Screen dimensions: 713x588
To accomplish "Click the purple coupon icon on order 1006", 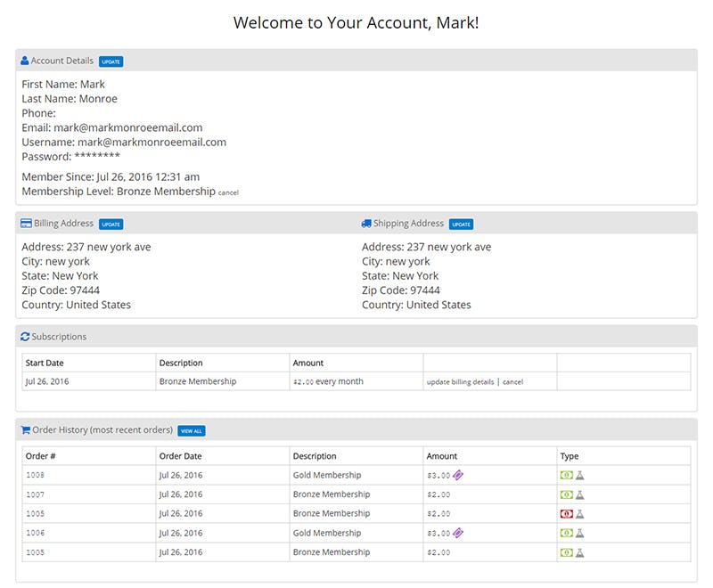I will pos(458,533).
